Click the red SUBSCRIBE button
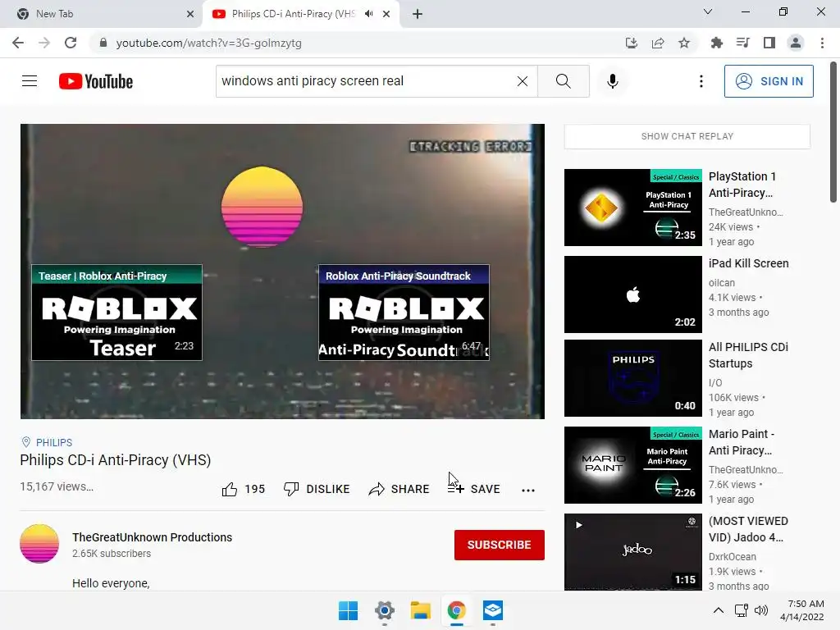840x630 pixels. click(x=500, y=545)
